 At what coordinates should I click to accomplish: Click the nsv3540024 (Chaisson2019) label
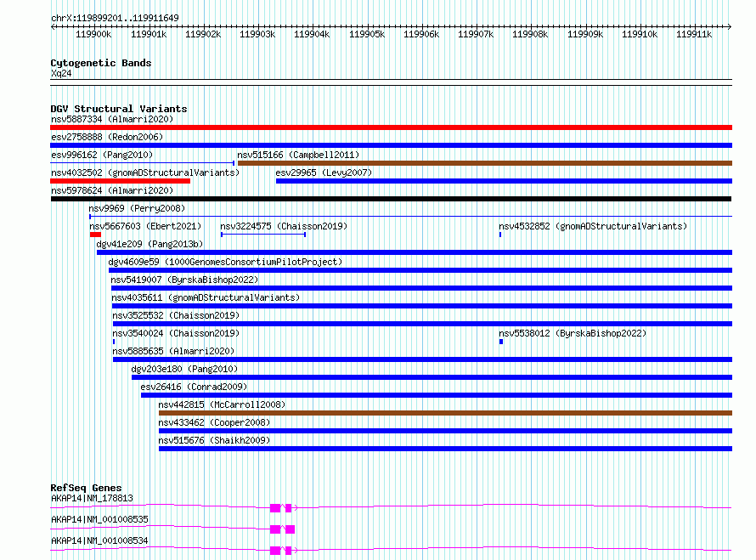[x=176, y=333]
